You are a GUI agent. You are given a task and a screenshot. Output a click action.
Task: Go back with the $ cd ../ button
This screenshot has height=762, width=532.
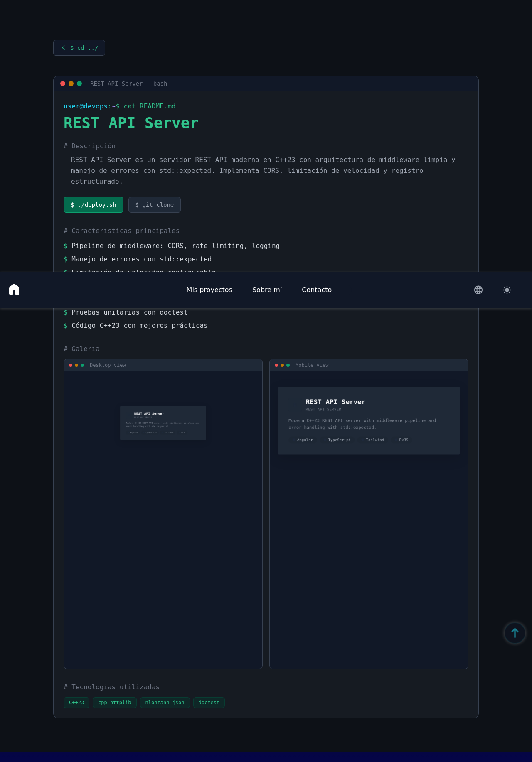[x=79, y=48]
